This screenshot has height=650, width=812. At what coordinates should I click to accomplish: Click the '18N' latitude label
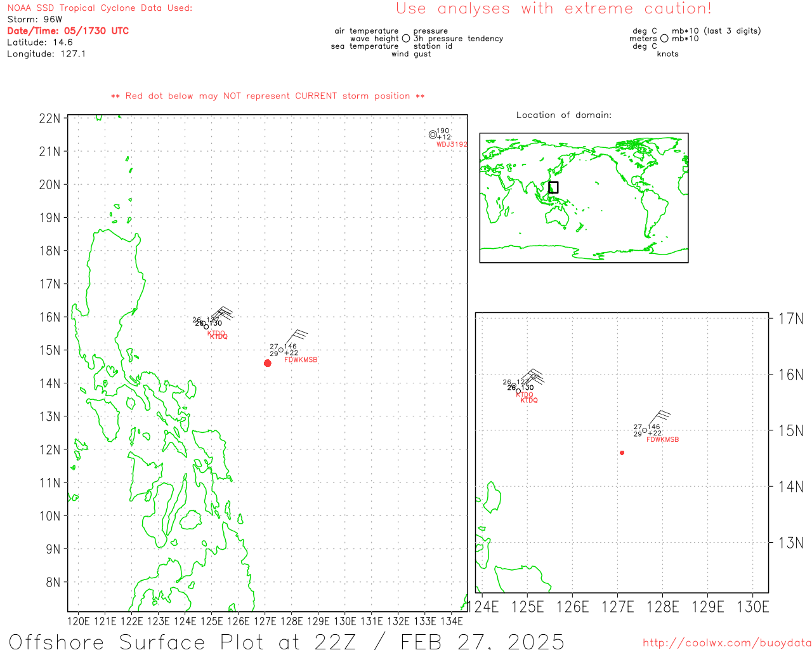coord(49,251)
